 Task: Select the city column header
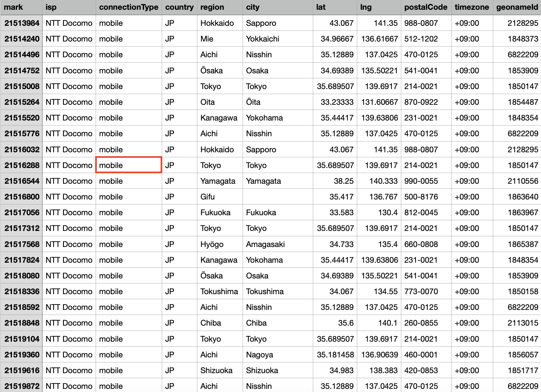(x=278, y=7)
